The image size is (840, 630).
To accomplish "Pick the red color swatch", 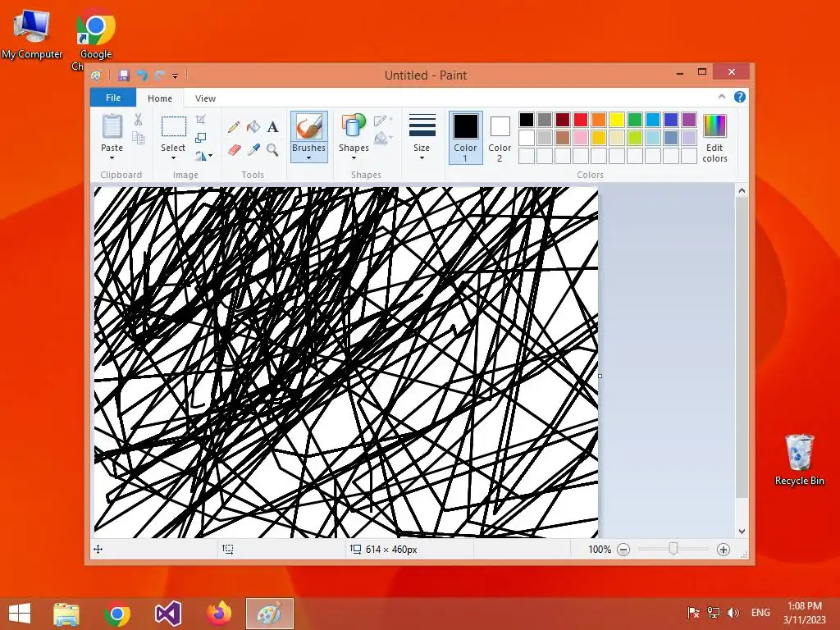I will coord(581,120).
